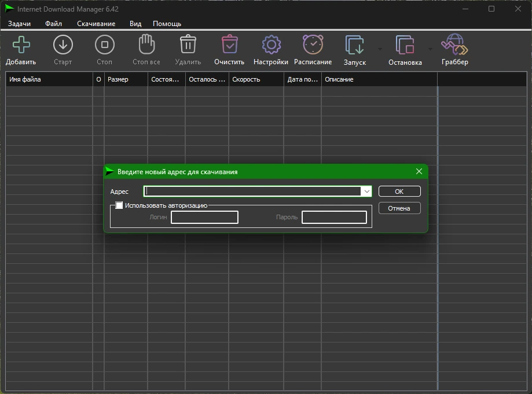Open the Расписание alarm clock icon
The width and height of the screenshot is (532, 394).
click(x=313, y=45)
